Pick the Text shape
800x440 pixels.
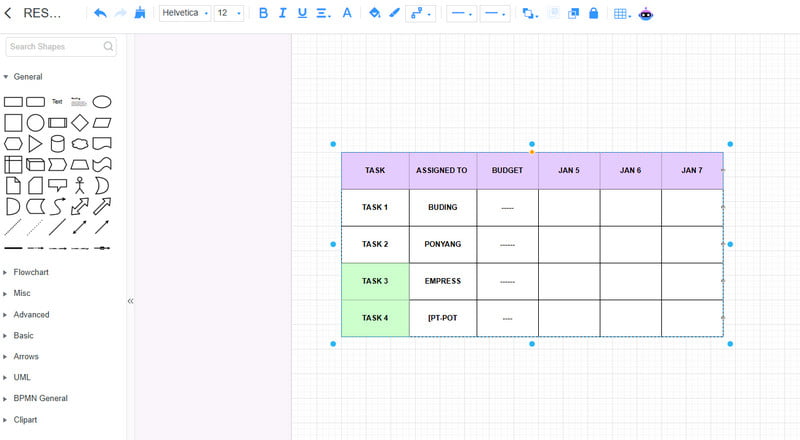pos(57,102)
